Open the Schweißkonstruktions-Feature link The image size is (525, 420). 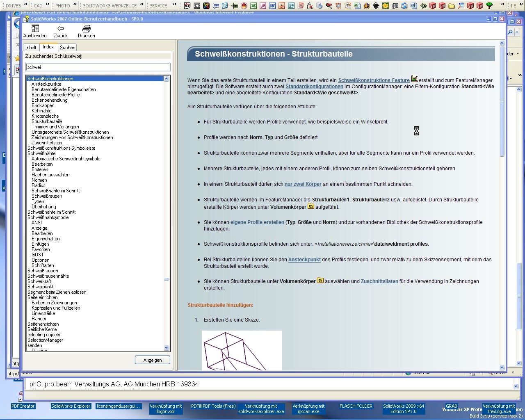[x=374, y=80]
